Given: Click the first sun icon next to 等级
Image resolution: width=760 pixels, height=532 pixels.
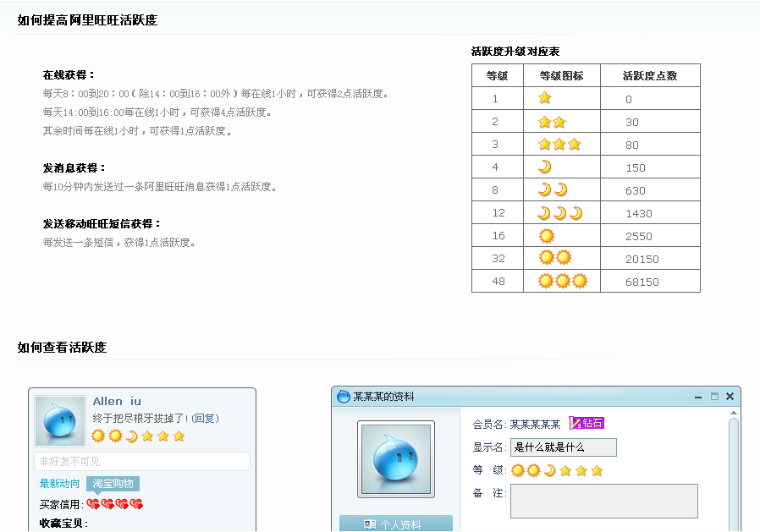Looking at the screenshot, I should tap(519, 470).
